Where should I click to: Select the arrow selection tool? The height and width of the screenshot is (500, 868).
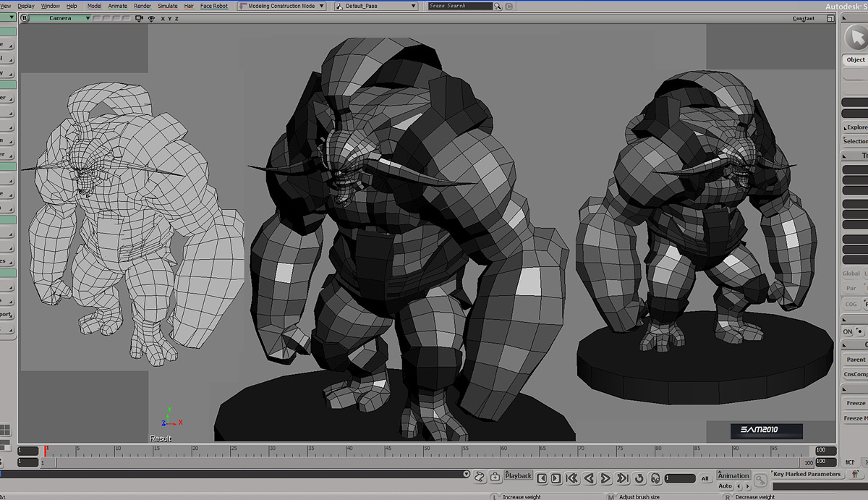pyautogui.click(x=858, y=35)
